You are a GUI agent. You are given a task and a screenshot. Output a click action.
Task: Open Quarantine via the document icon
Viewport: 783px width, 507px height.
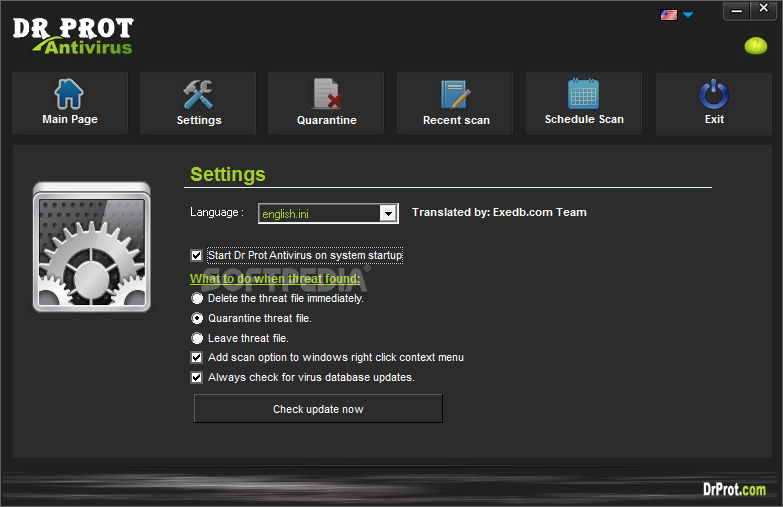click(x=326, y=103)
